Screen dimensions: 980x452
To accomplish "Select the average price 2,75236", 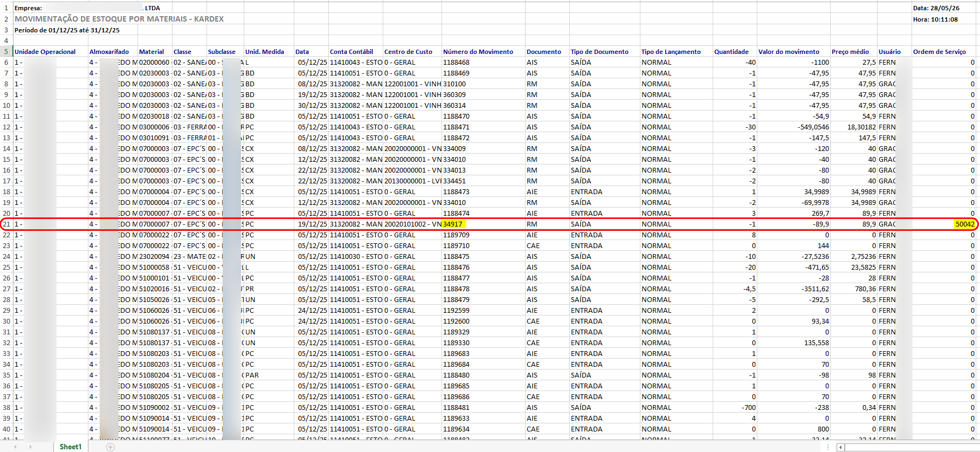I will click(864, 257).
